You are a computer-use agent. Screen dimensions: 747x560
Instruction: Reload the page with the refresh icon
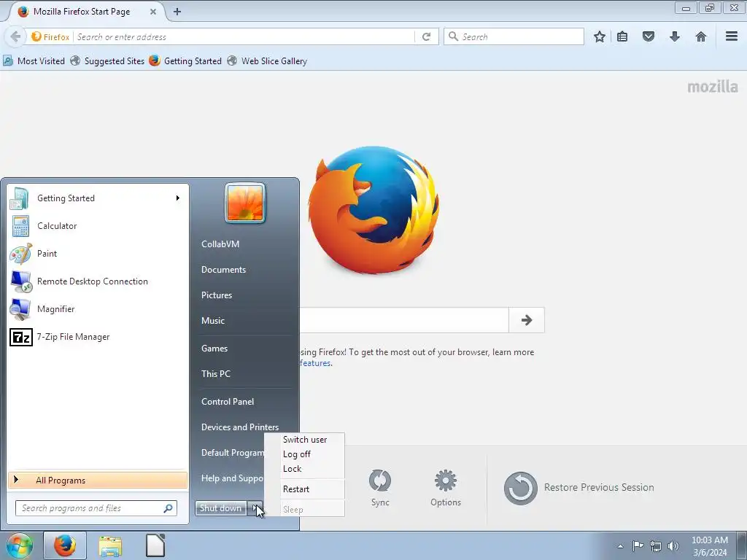click(426, 36)
